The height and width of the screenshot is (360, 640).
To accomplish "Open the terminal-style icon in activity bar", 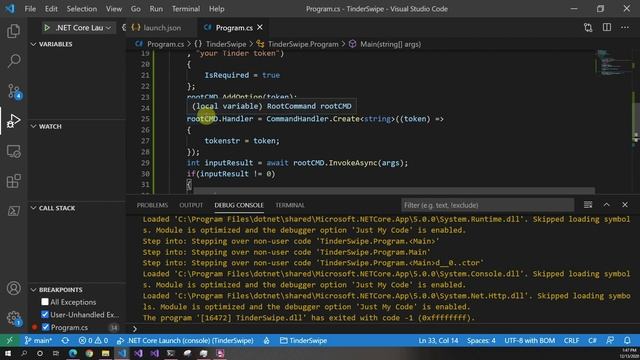I will tap(13, 211).
